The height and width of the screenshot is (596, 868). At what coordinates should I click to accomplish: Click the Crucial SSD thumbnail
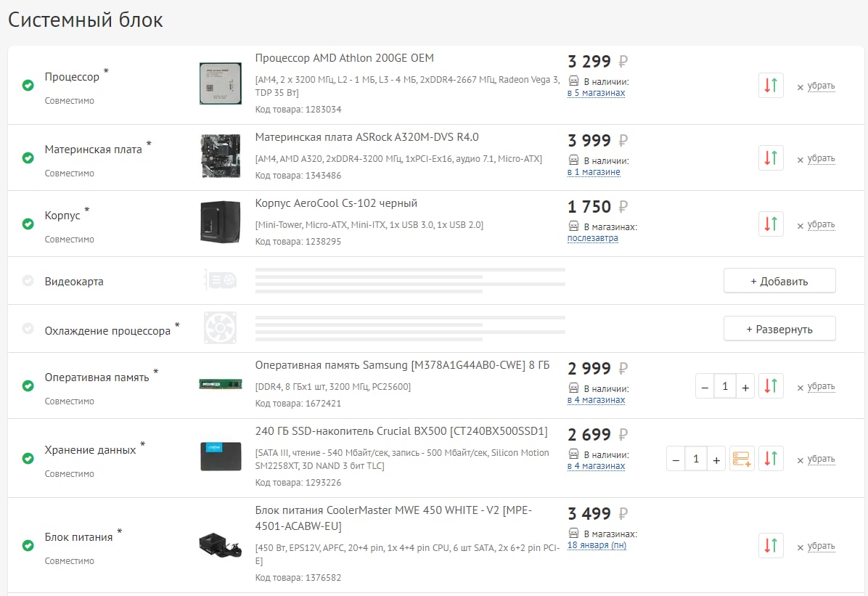click(221, 457)
